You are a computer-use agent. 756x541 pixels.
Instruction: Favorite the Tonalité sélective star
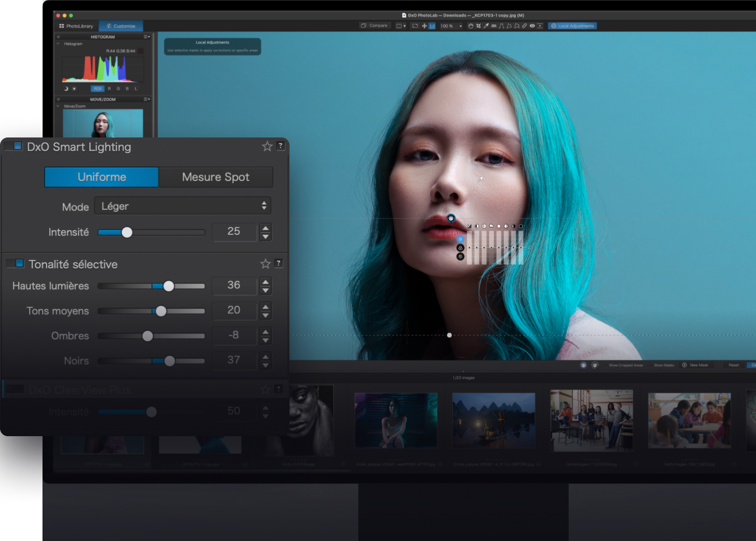tap(265, 264)
